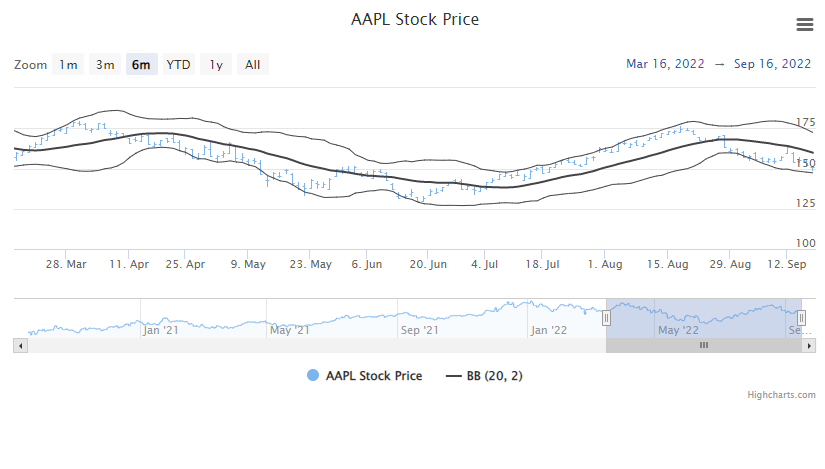
Task: Click the horizontal scrollbar thumb
Action: click(703, 345)
